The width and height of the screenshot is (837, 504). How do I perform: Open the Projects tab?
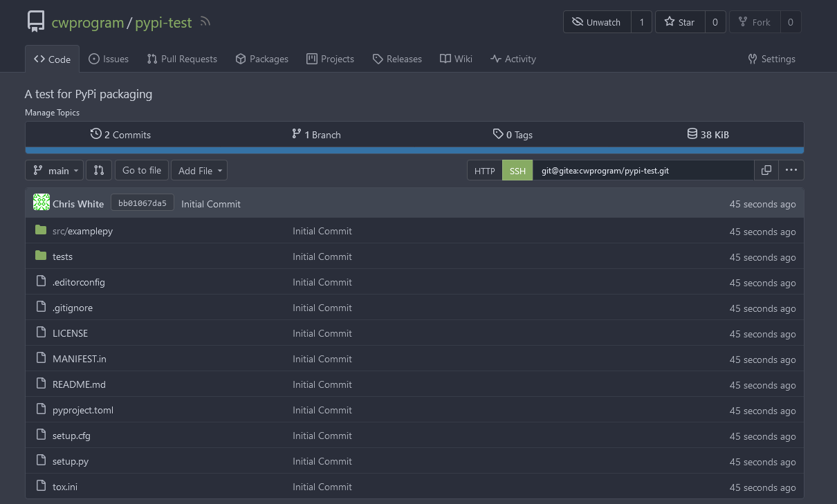coord(330,59)
